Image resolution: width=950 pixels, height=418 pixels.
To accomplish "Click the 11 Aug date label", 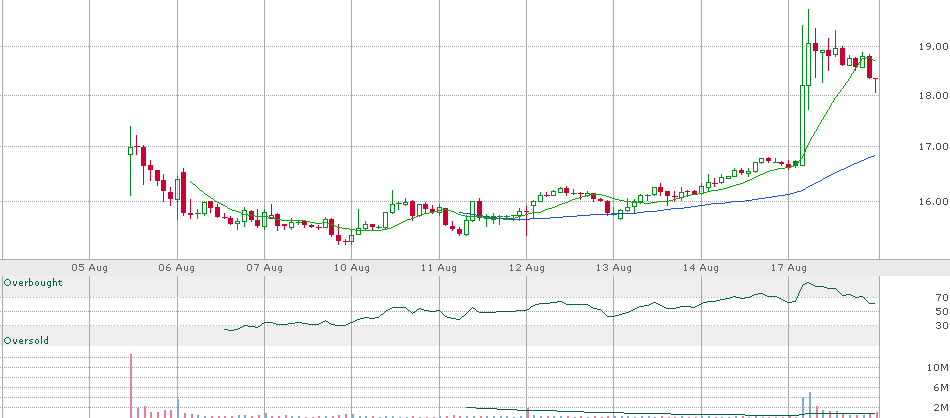I will tap(439, 267).
